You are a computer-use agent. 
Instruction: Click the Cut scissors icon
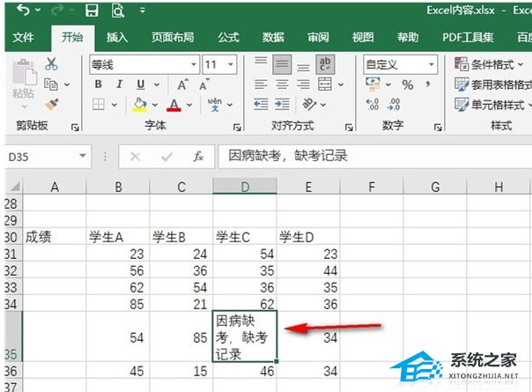point(51,63)
